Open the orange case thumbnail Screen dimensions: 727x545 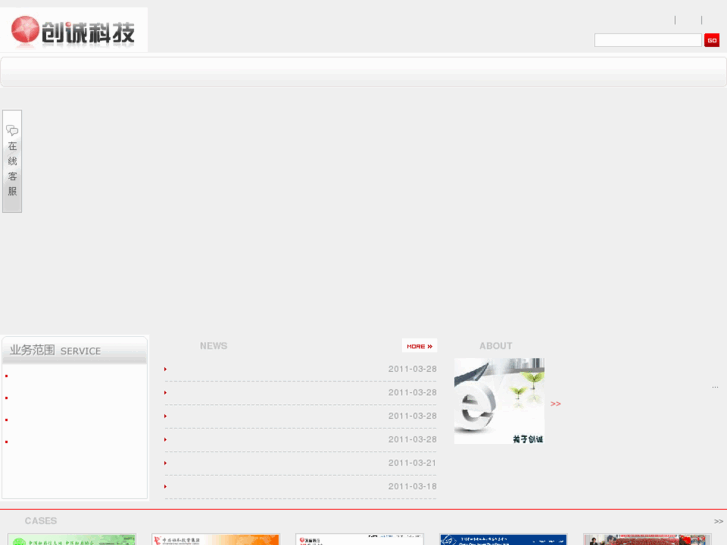tap(216, 539)
